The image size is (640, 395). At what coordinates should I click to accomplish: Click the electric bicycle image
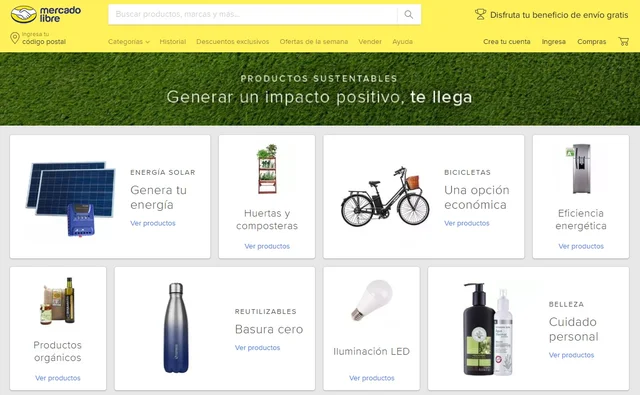click(385, 196)
